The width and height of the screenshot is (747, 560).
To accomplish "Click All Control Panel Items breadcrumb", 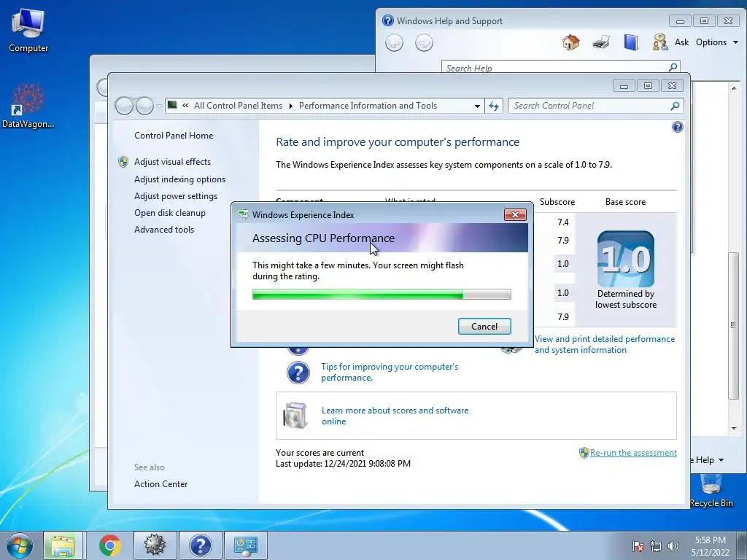I will [238, 106].
